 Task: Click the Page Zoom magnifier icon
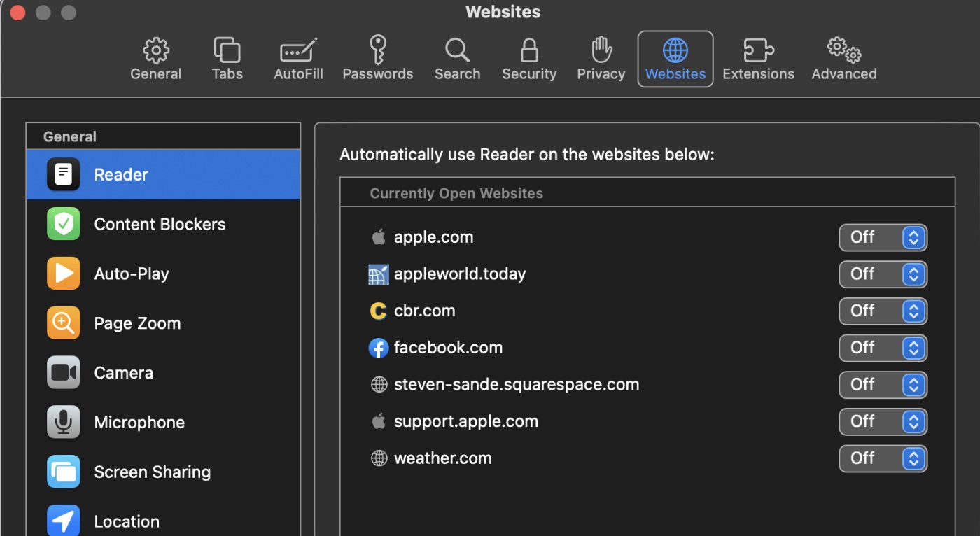coord(64,323)
